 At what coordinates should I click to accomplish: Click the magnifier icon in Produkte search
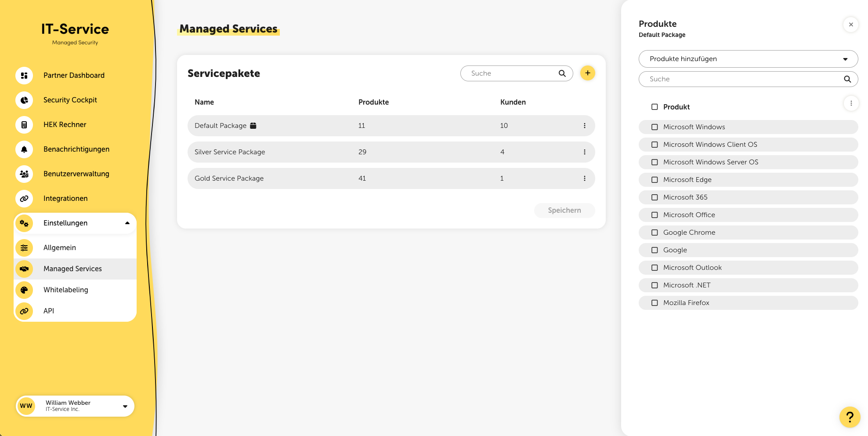[x=847, y=79]
